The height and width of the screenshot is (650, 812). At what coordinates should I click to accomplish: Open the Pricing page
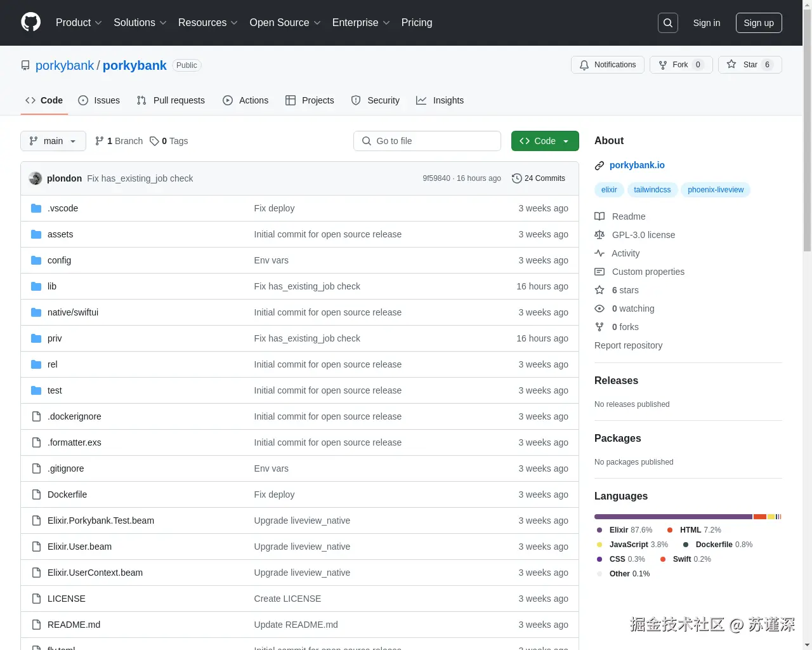(417, 23)
